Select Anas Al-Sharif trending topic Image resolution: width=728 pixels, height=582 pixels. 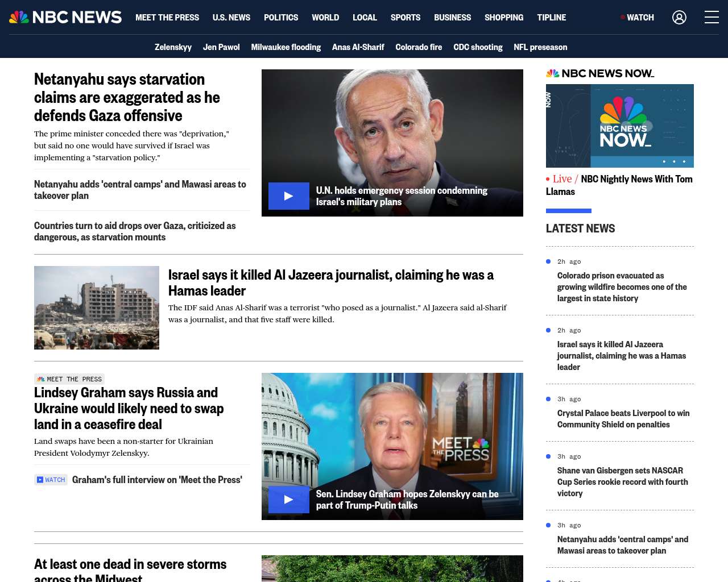point(358,47)
